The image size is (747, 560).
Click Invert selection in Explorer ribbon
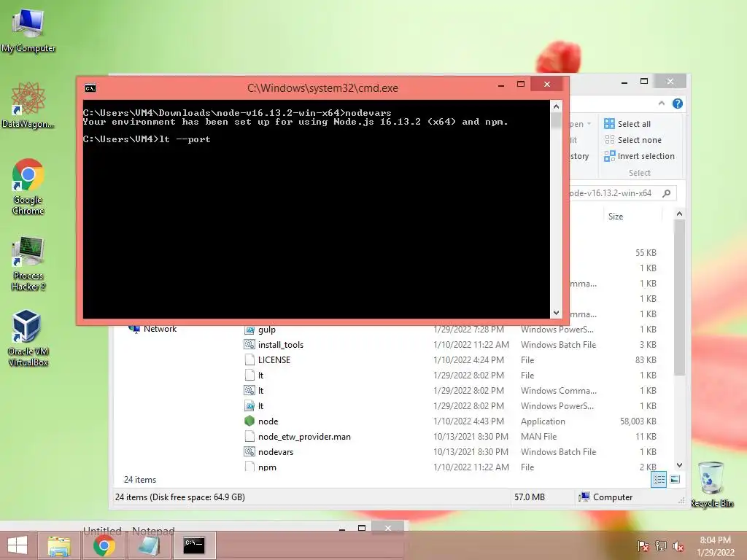(639, 156)
